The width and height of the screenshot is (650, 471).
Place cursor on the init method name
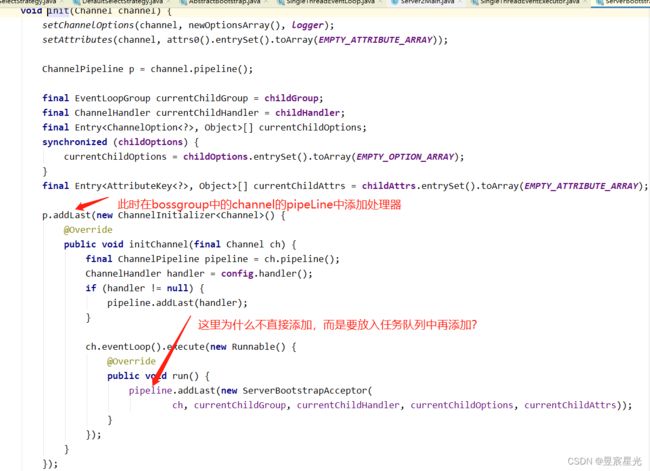[x=58, y=10]
